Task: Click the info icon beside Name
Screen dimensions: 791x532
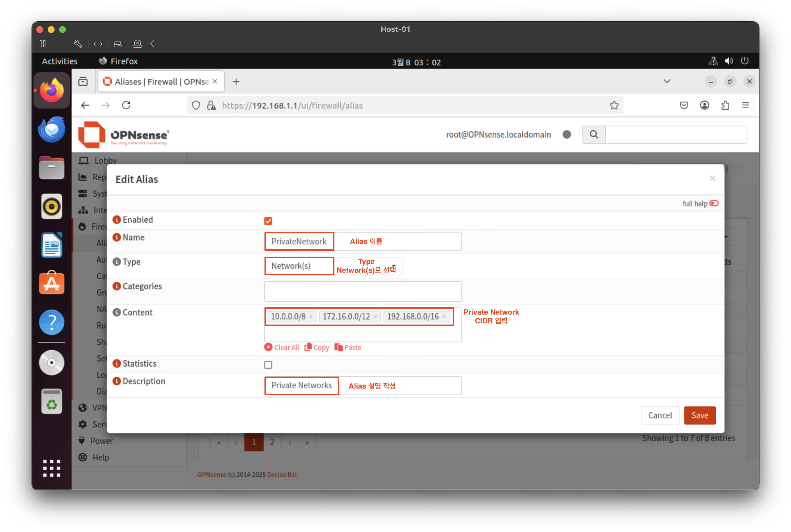Action: click(117, 237)
